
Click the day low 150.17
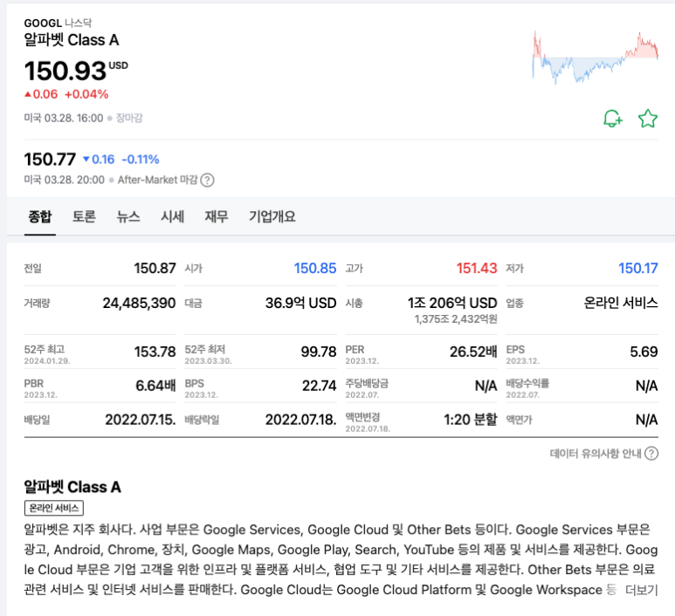point(638,269)
